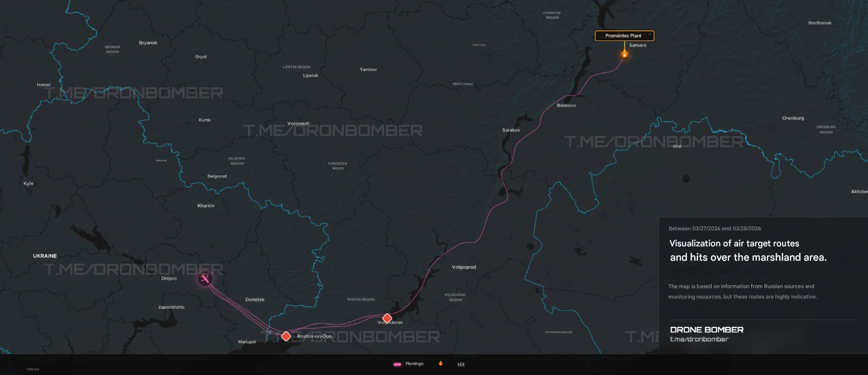Screen dimensions: 868x375
Task: Select the Lipetsk city label
Action: 310,76
